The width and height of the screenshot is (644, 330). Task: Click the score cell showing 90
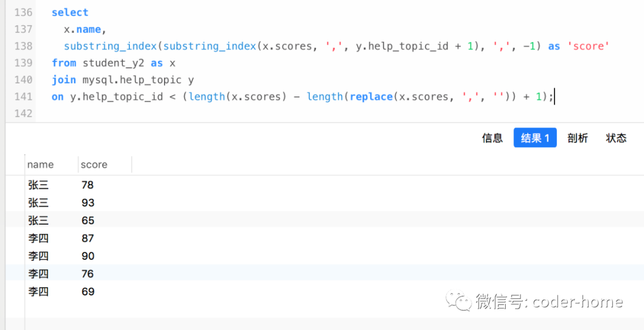88,256
